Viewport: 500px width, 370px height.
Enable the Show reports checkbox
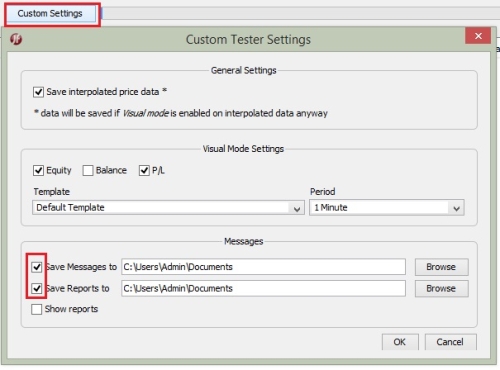tap(37, 309)
